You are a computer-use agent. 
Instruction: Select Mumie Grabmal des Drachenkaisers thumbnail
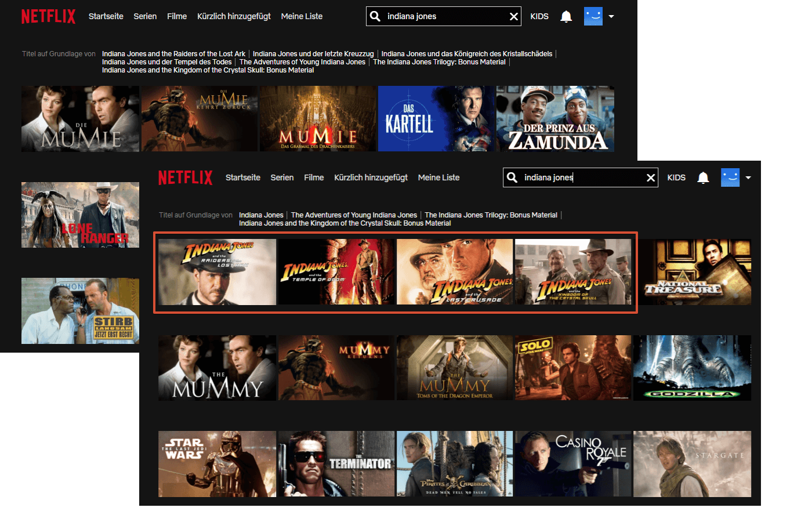(x=318, y=119)
